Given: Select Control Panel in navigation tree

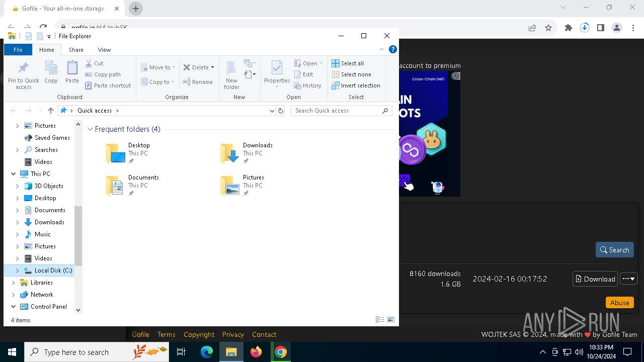Looking at the screenshot, I should (x=48, y=307).
